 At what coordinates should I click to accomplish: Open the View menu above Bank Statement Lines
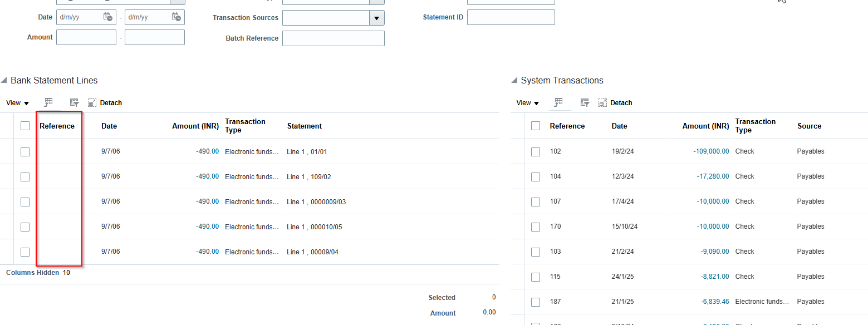(17, 102)
